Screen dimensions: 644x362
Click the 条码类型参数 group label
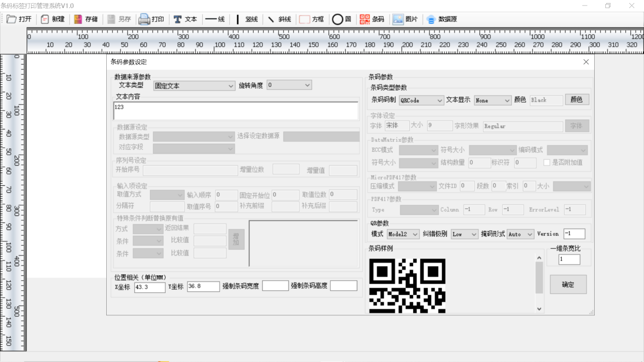[389, 88]
